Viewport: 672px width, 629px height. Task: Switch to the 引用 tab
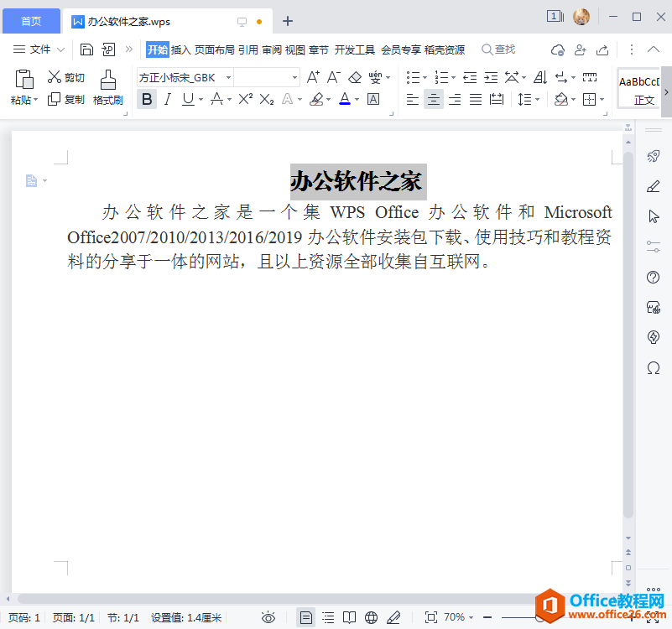[248, 50]
